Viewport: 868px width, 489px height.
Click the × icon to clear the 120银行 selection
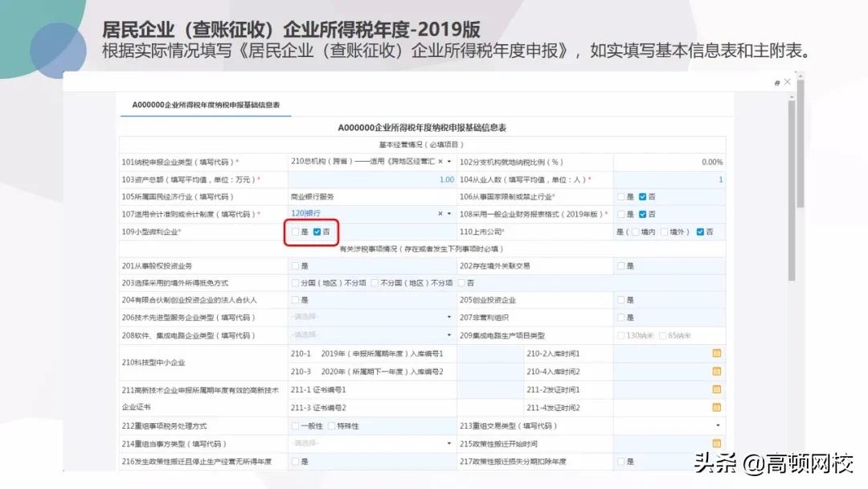coord(440,213)
